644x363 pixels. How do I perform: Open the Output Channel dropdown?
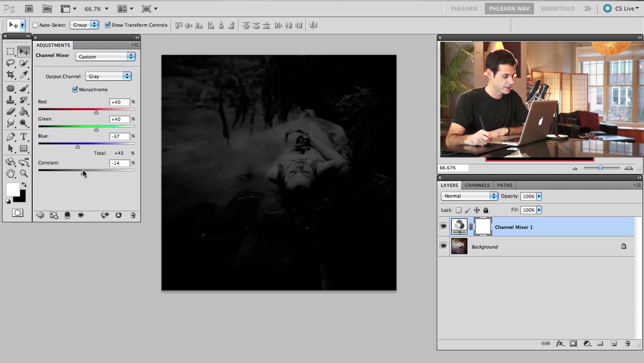pos(109,76)
